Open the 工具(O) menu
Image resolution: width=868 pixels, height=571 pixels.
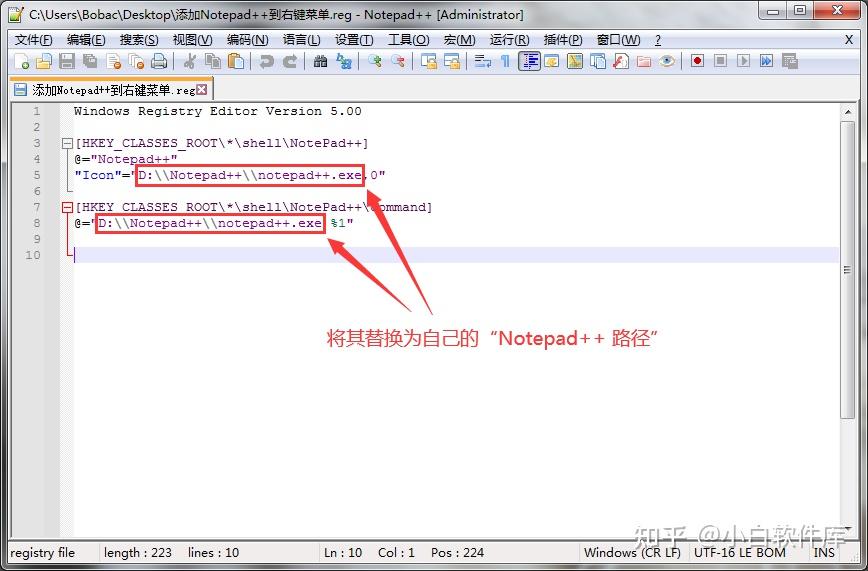pos(409,40)
